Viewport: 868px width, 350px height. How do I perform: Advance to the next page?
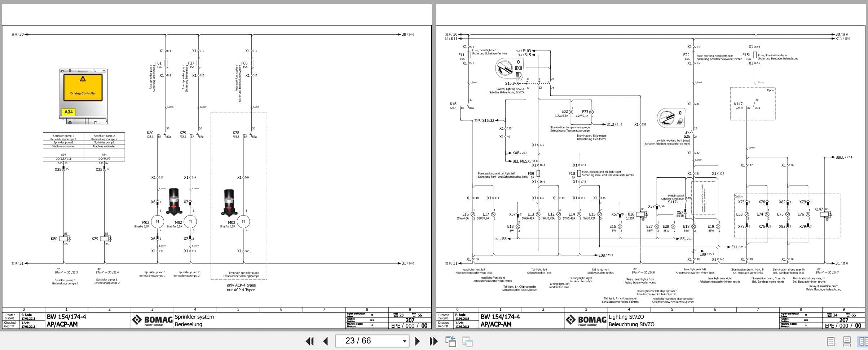(x=418, y=341)
